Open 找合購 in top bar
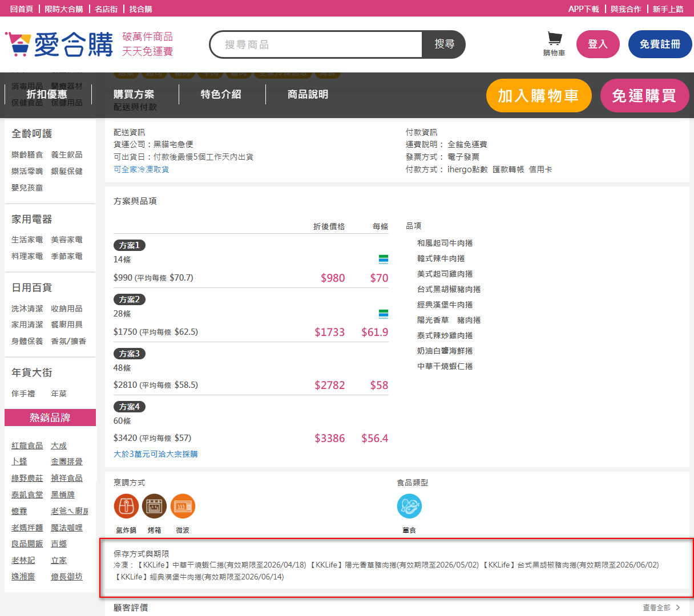 click(x=140, y=9)
